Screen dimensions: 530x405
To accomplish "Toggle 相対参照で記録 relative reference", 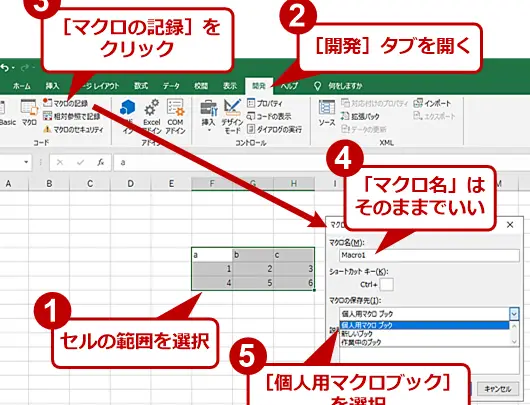I will click(72, 116).
